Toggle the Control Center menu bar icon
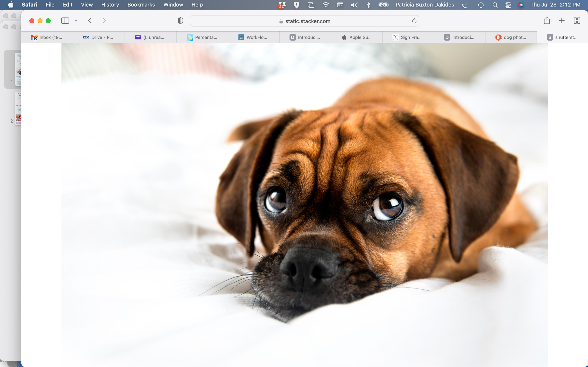Screen dimensions: 588x367 pyautogui.click(x=508, y=5)
